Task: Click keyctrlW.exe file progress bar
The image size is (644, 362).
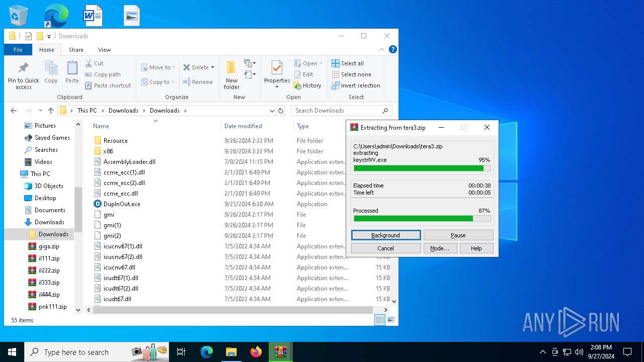Action: point(422,168)
